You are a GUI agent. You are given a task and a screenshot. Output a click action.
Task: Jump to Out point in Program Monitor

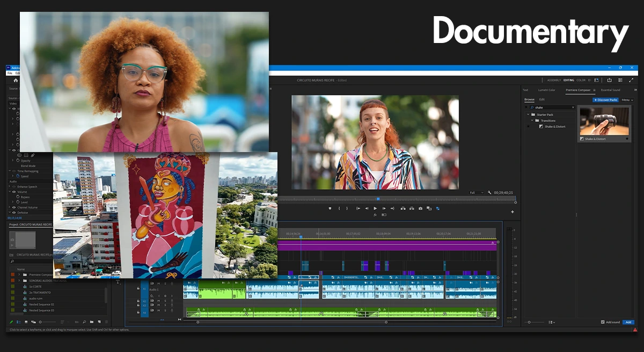point(393,209)
